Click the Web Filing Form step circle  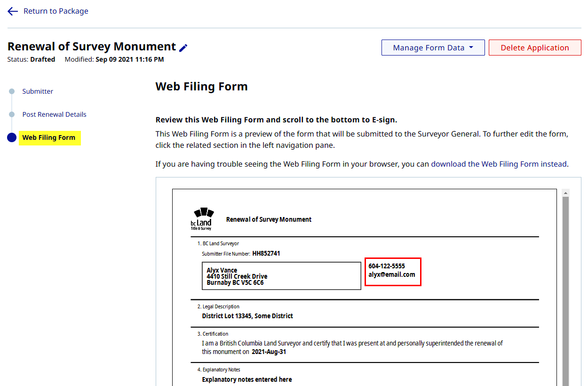click(12, 137)
